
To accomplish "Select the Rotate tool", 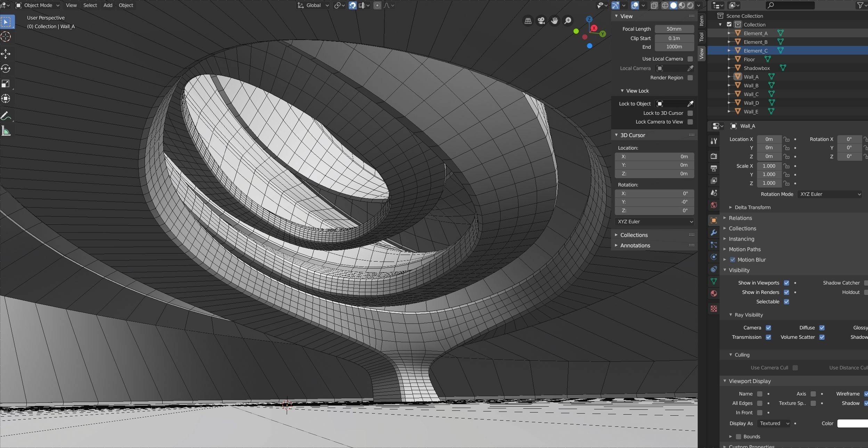I will pos(6,69).
